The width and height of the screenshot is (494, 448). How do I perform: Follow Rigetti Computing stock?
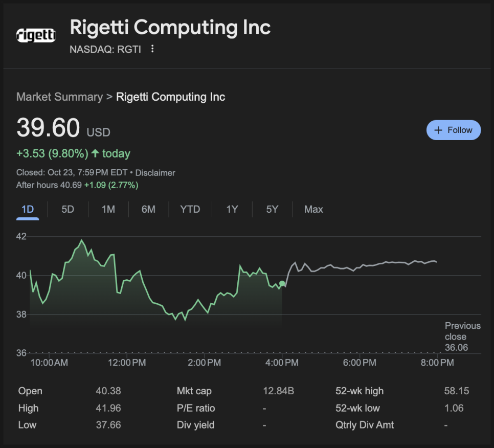pyautogui.click(x=454, y=130)
